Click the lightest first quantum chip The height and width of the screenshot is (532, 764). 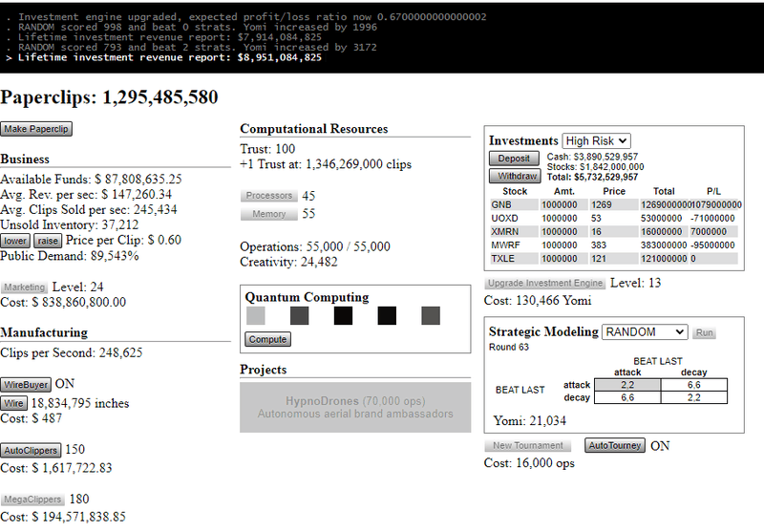coord(256,316)
